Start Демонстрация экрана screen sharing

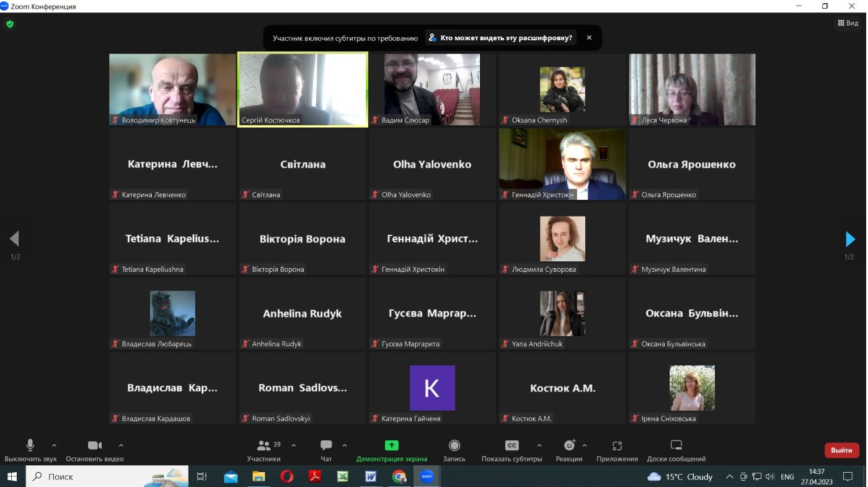coord(391,451)
